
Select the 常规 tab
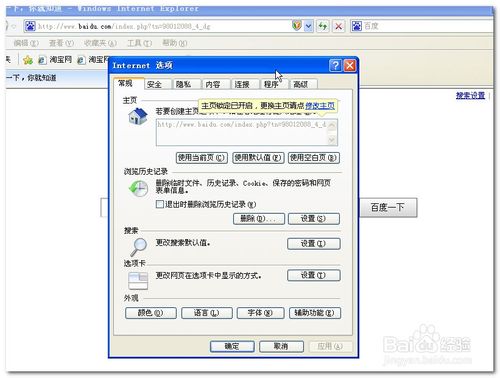(x=128, y=83)
